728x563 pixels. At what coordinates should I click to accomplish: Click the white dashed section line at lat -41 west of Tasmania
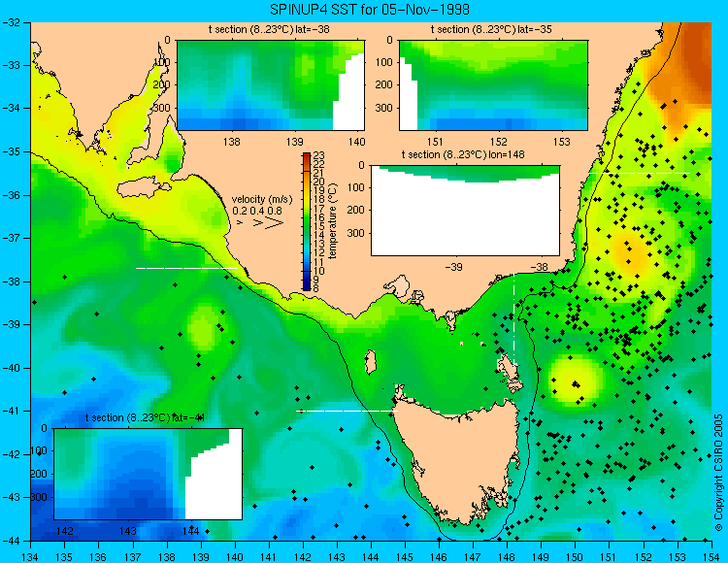[347, 411]
